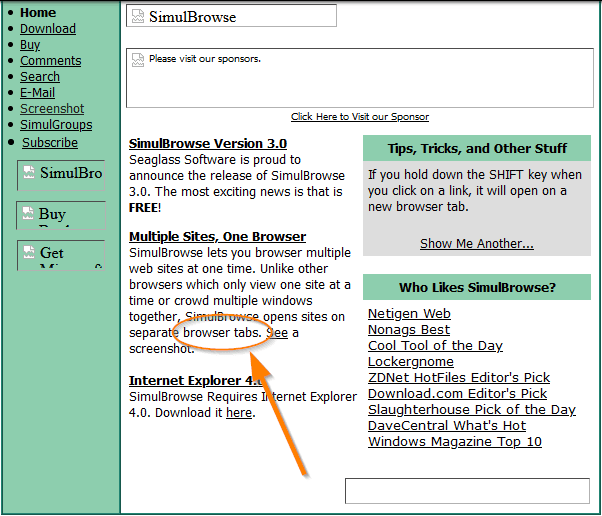Open the Nonags Best link
Image resolution: width=602 pixels, height=516 pixels.
(x=408, y=330)
